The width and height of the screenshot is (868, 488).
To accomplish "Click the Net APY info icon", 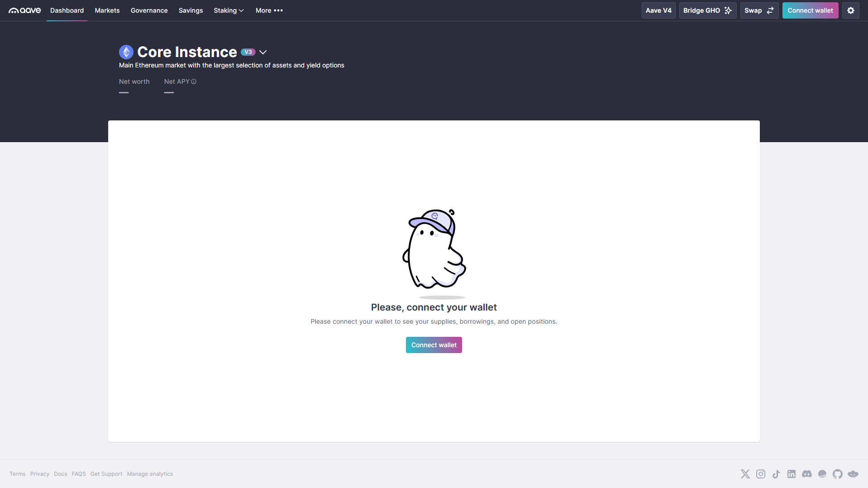I will pyautogui.click(x=194, y=81).
